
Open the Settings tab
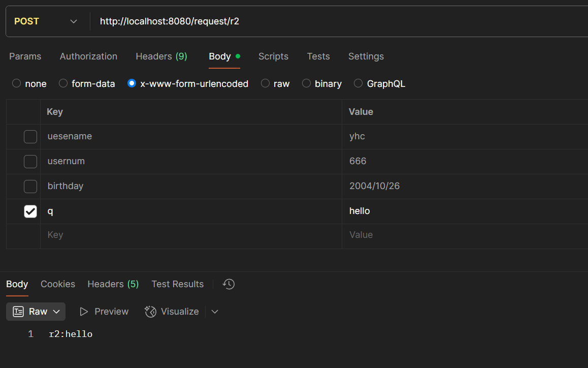pyautogui.click(x=366, y=56)
